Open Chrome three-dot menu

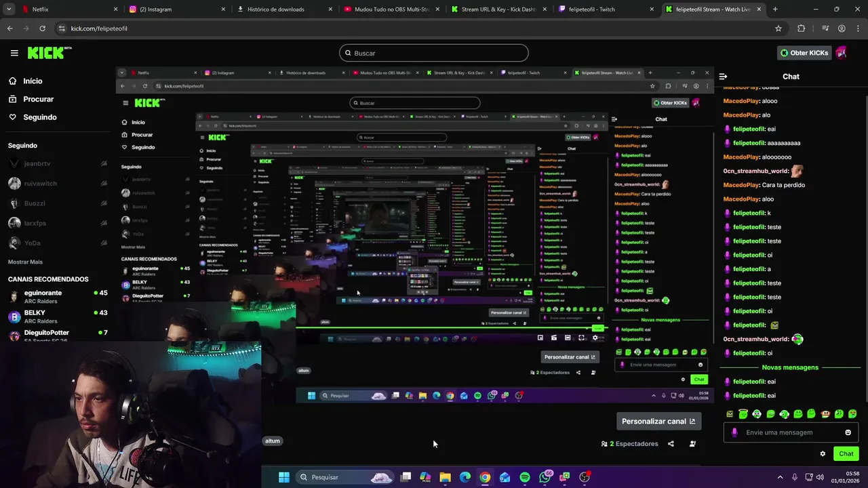(x=858, y=28)
